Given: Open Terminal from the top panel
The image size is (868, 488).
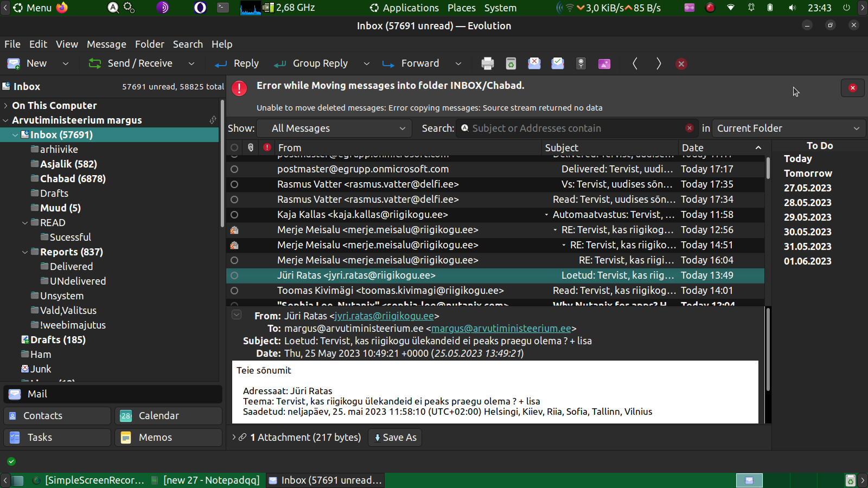Looking at the screenshot, I should pos(223,8).
